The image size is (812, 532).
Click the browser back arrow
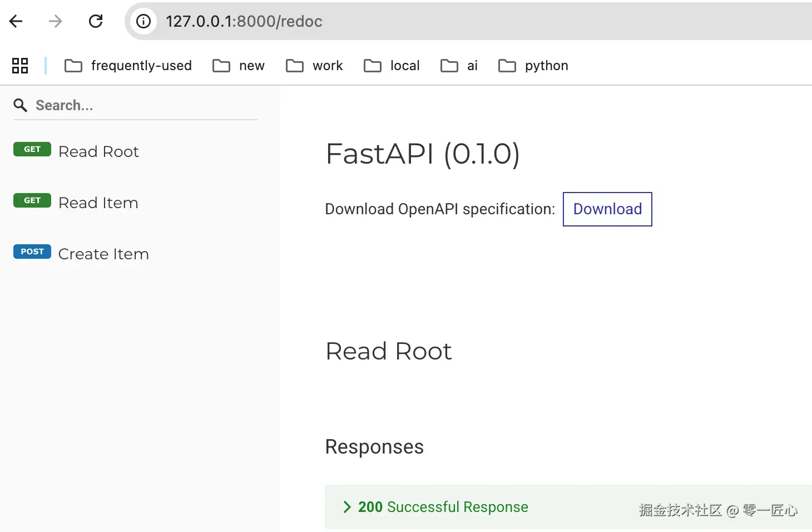point(16,21)
